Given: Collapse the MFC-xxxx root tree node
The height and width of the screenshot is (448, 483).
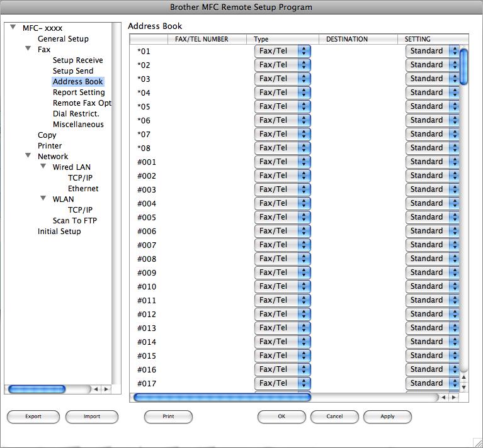Looking at the screenshot, I should click(13, 27).
